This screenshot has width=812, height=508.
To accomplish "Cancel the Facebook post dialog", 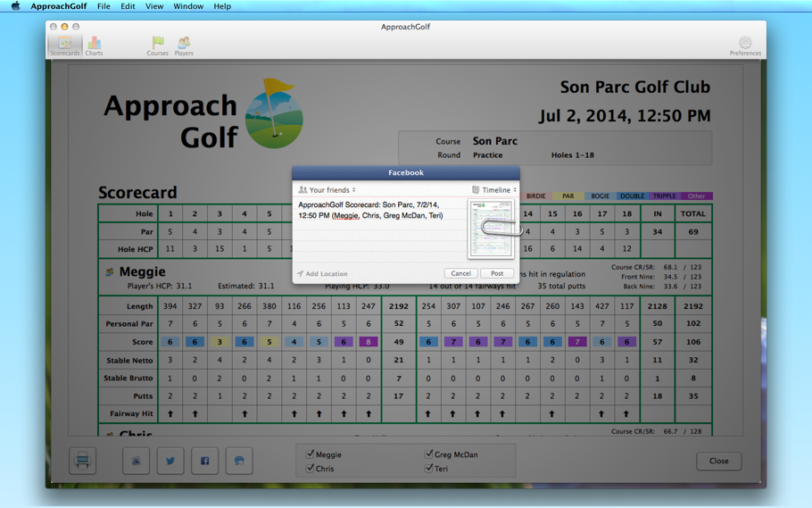I will (460, 273).
